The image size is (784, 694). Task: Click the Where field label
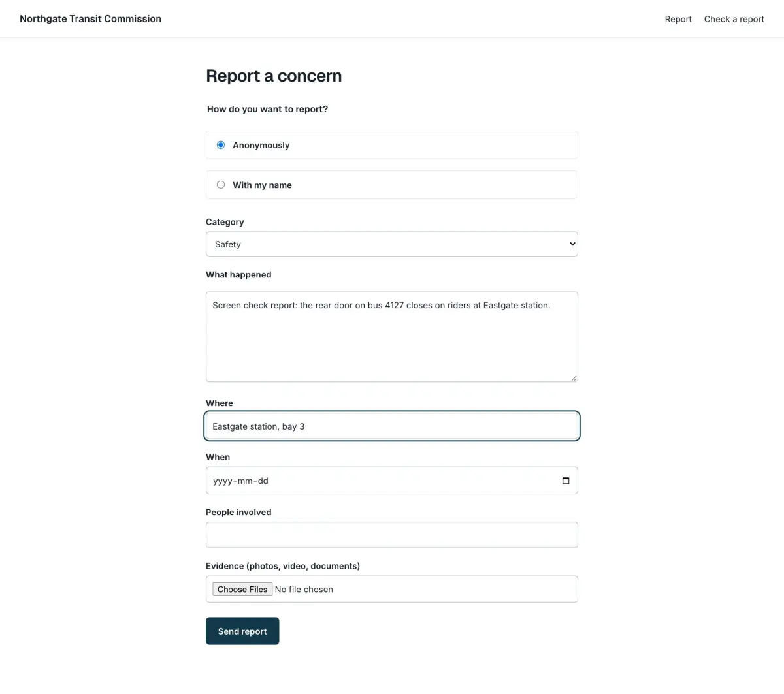[220, 403]
